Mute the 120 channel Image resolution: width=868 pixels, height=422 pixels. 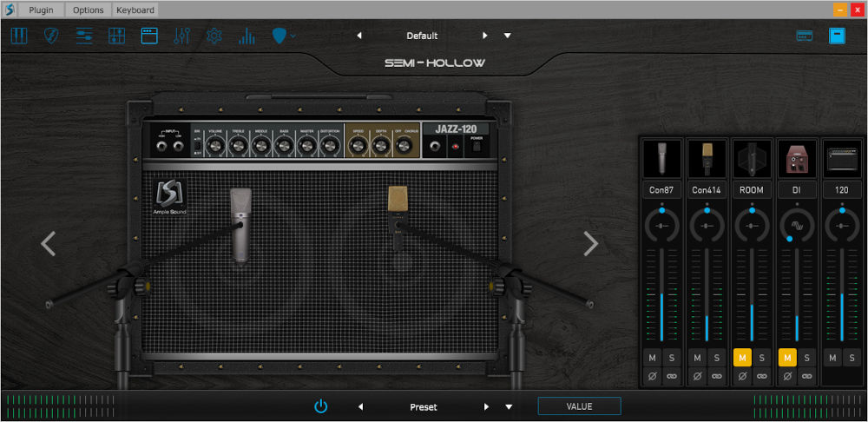[x=832, y=358]
